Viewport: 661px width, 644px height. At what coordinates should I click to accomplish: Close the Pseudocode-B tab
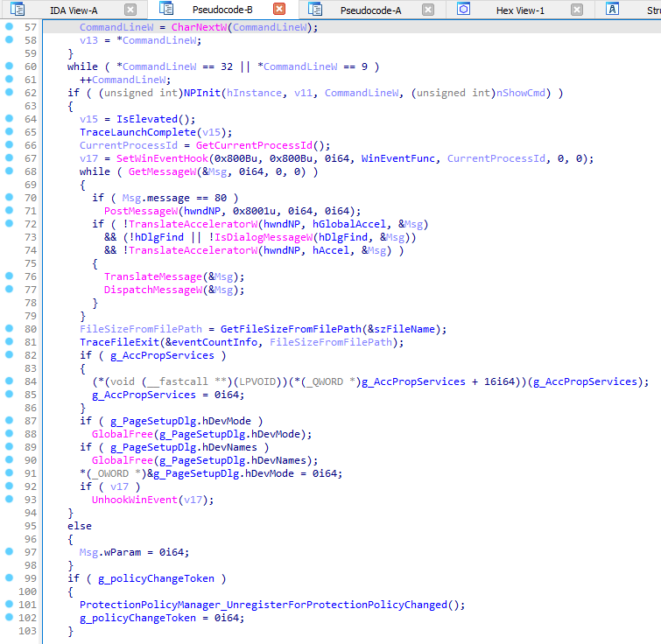pyautogui.click(x=279, y=10)
